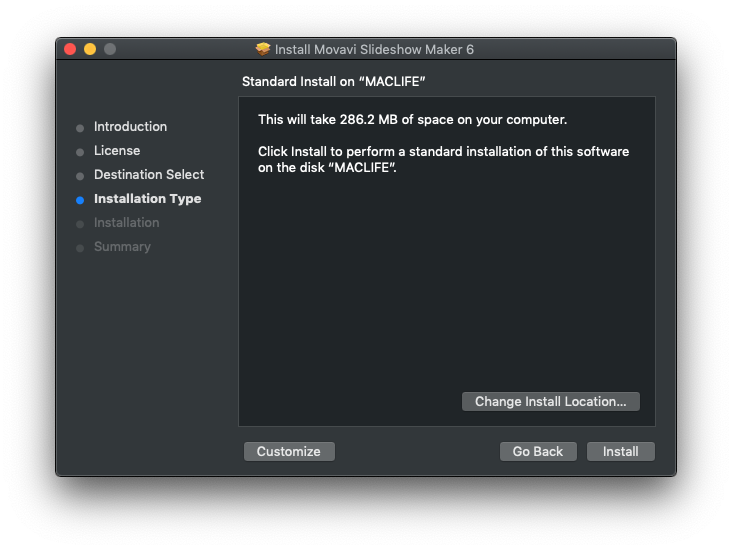
Task: Click the blue bullet beside Installation Type
Action: click(x=80, y=200)
